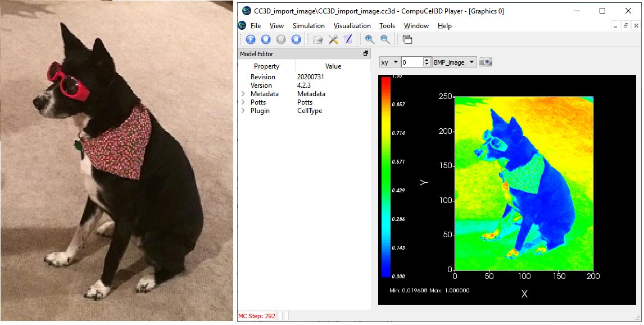This screenshot has width=644, height=325.
Task: Click the Play simulation button
Action: [251, 39]
